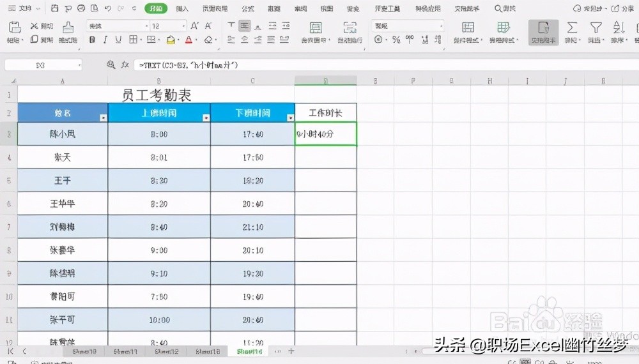The width and height of the screenshot is (639, 364).
Task: Click the thousands separator icon
Action: [x=410, y=40]
